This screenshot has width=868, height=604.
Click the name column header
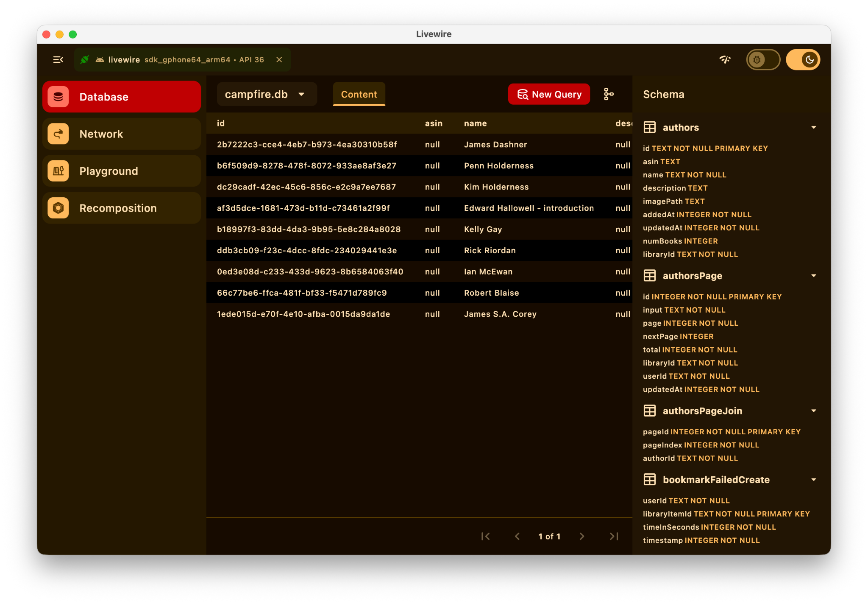pyautogui.click(x=476, y=123)
